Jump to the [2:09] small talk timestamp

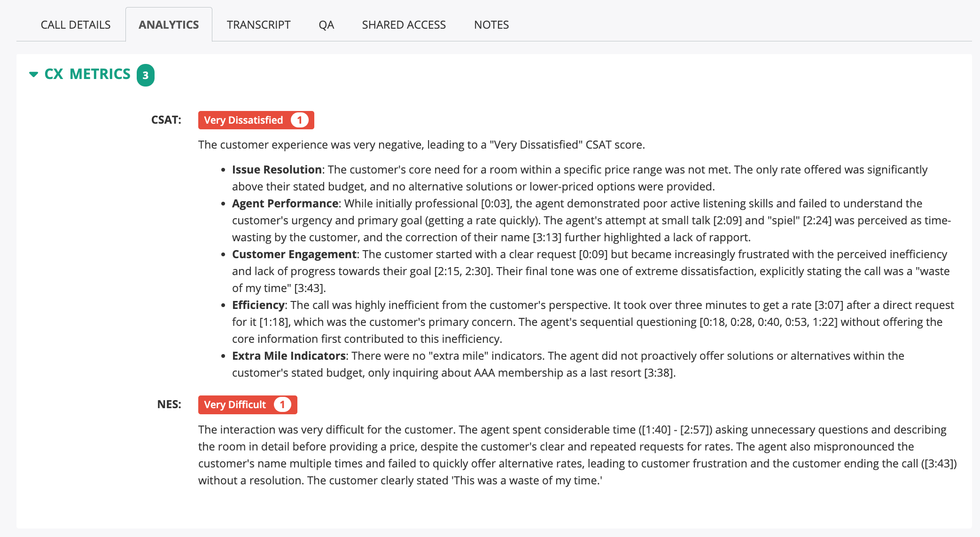(727, 221)
